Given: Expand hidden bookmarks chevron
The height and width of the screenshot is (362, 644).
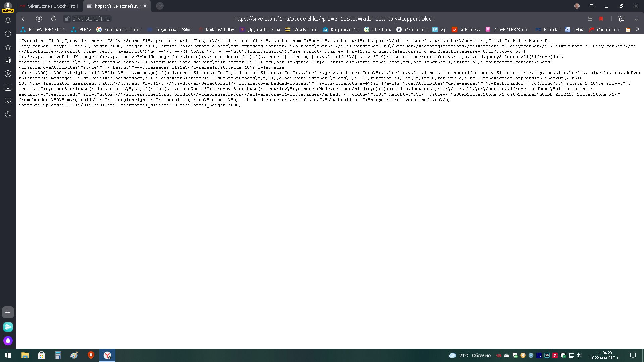Looking at the screenshot, I should pyautogui.click(x=638, y=29).
